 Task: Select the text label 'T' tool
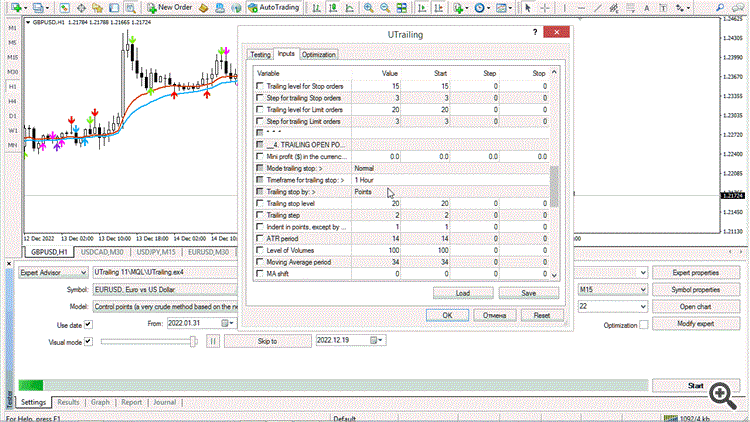pyautogui.click(x=663, y=8)
